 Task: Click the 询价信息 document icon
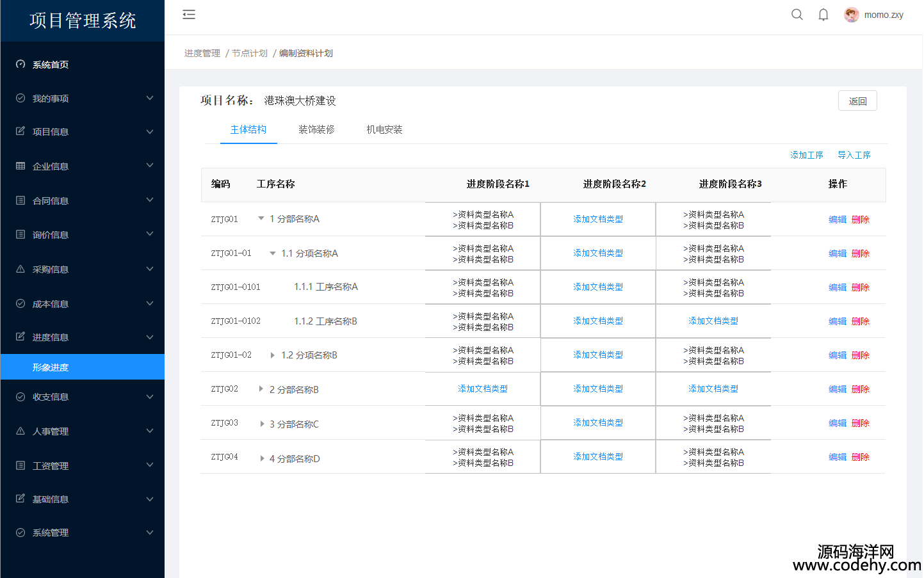click(20, 234)
